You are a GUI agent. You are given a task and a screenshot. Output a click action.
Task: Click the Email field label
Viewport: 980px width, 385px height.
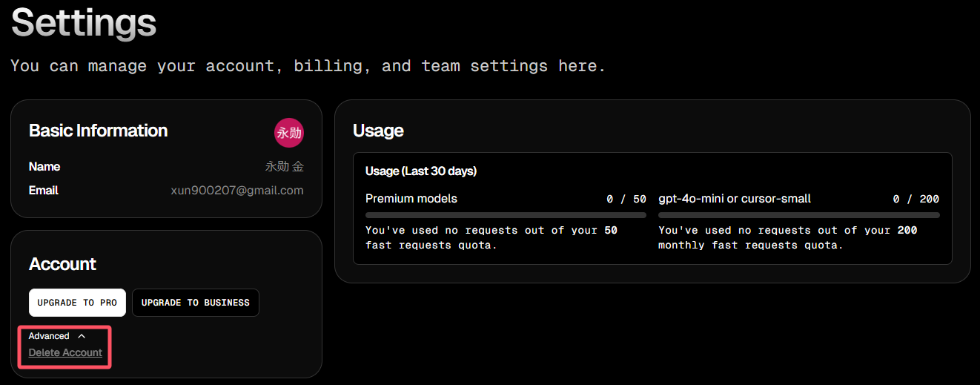tap(44, 190)
